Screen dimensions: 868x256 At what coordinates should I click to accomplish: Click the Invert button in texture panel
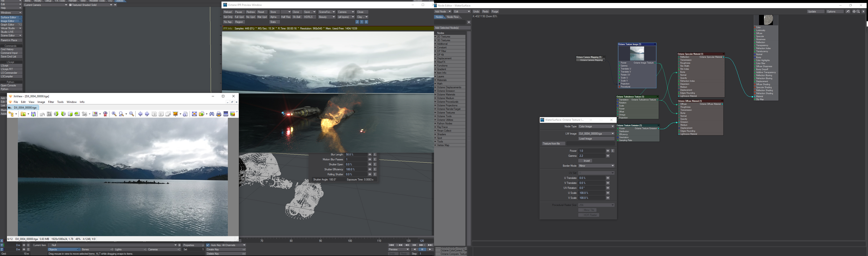point(587,161)
